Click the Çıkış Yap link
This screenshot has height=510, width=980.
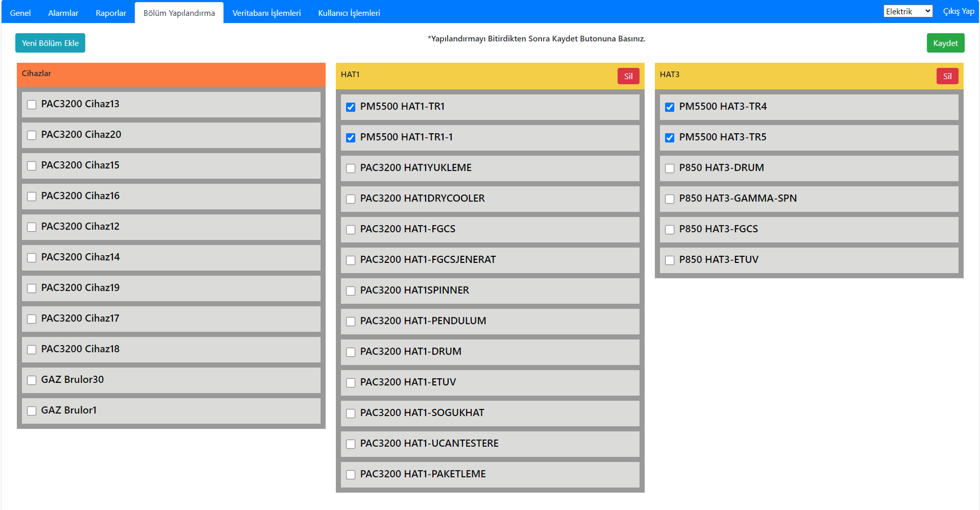tap(958, 11)
